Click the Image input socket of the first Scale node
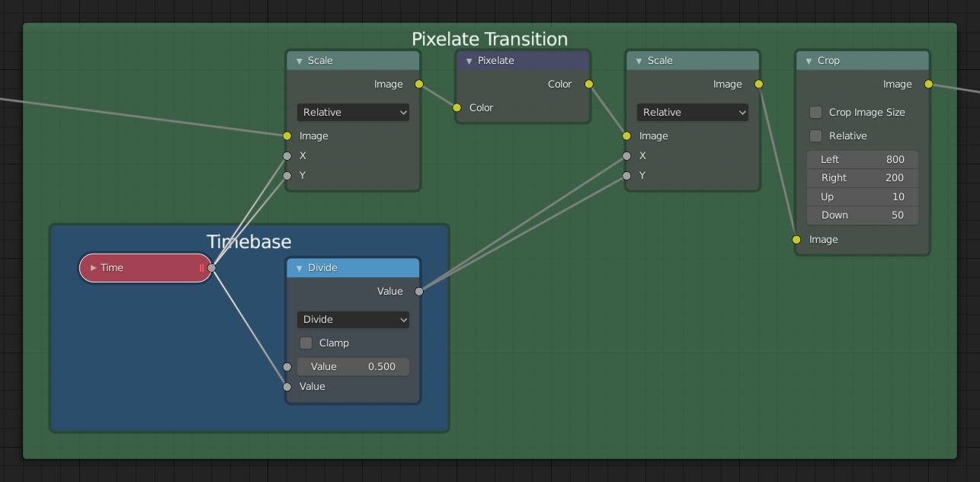This screenshot has width=980, height=482. point(287,136)
